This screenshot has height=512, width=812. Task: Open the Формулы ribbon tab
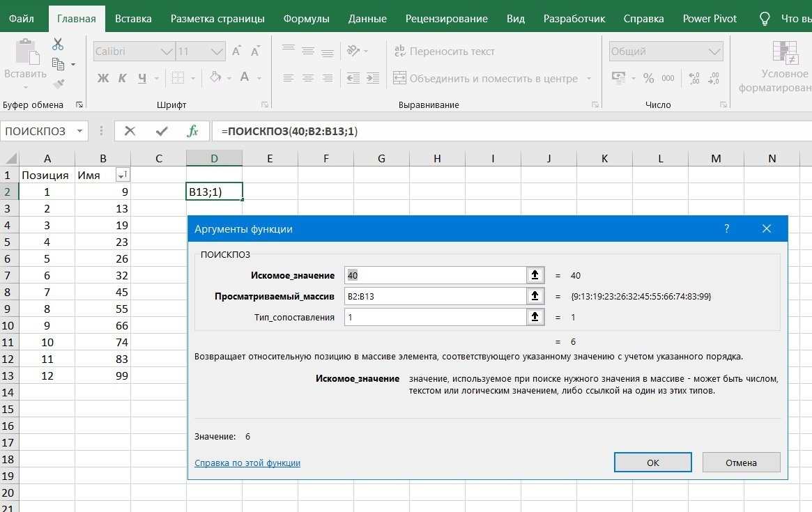pos(306,19)
